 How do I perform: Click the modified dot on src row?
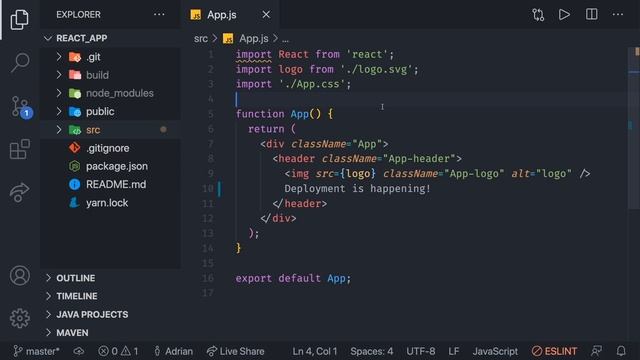point(163,130)
